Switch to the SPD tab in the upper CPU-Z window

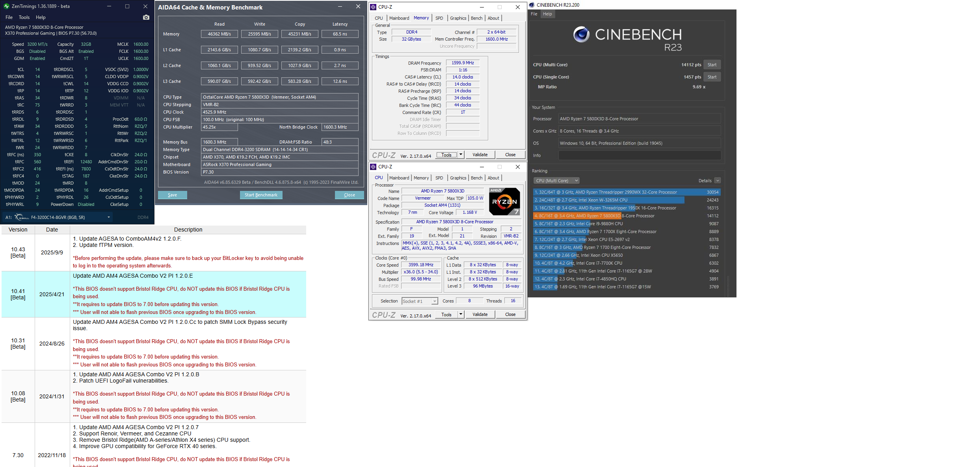click(x=439, y=18)
